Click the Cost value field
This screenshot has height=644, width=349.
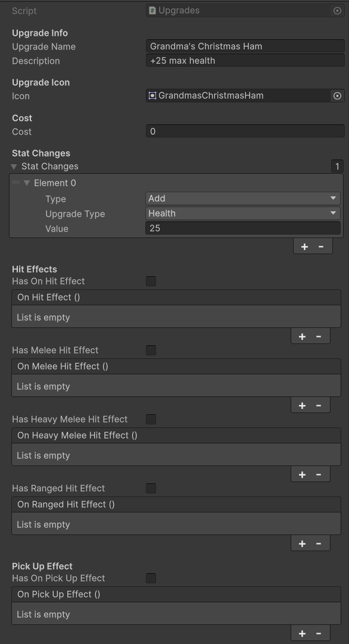[x=245, y=132]
